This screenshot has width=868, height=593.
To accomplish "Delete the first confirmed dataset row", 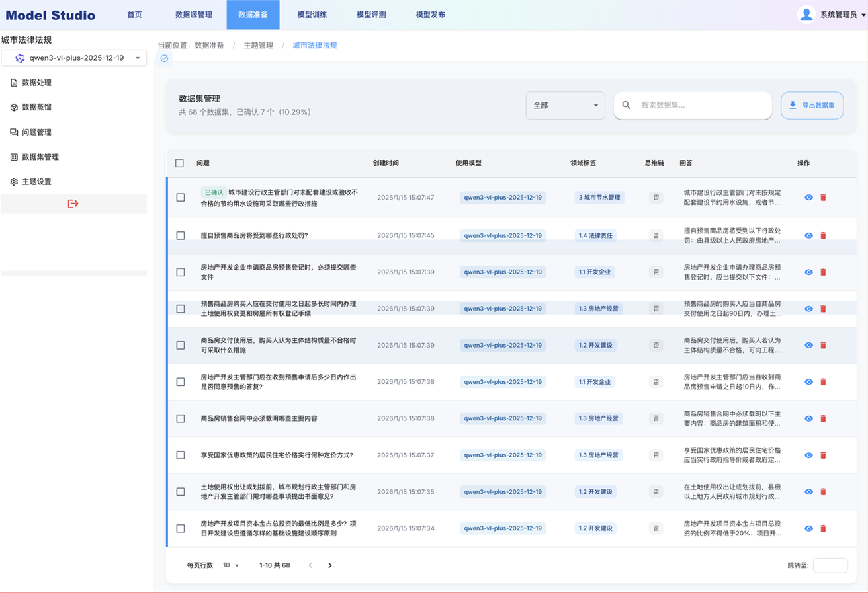I will point(823,198).
